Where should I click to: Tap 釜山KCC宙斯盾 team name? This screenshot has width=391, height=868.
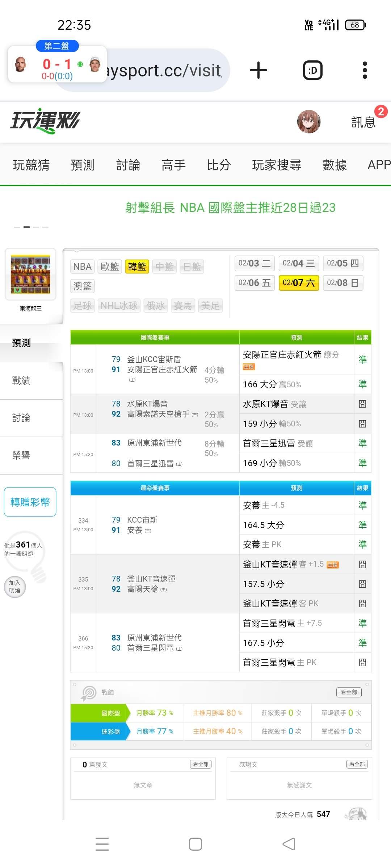click(x=154, y=359)
